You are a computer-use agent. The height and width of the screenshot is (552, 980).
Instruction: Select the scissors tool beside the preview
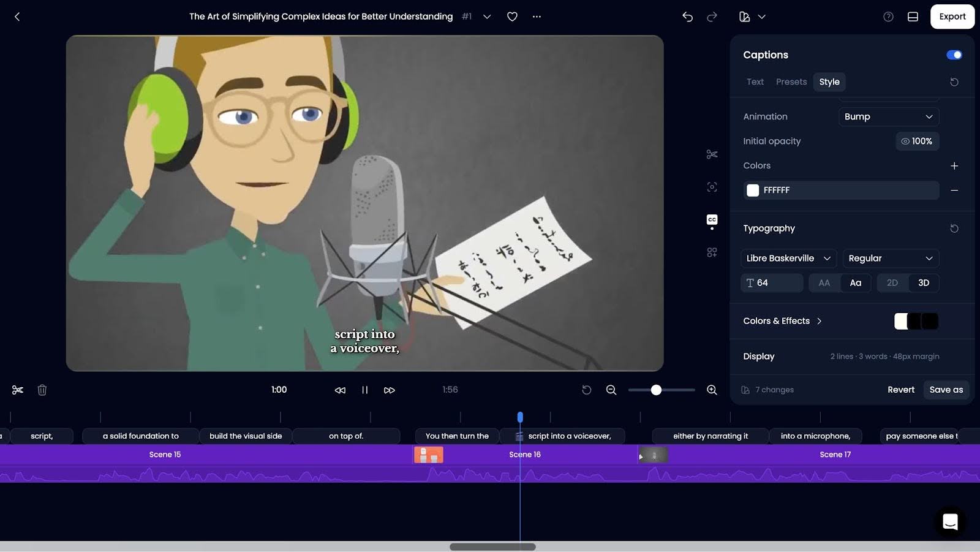coord(712,154)
